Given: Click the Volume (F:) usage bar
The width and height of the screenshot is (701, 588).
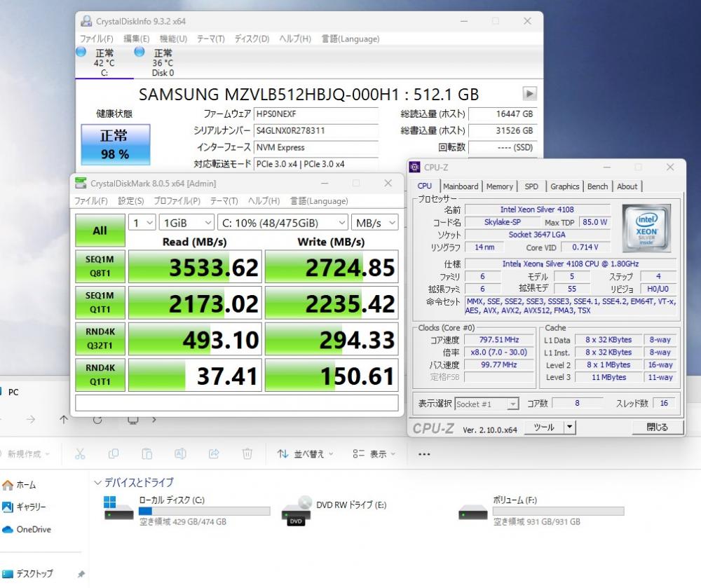Looking at the screenshot, I should 559,511.
